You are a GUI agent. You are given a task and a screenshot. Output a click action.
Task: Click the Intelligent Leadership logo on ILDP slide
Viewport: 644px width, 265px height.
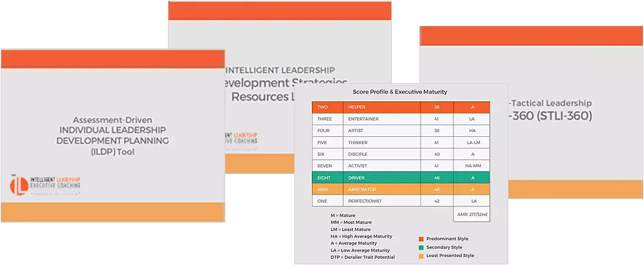tap(45, 186)
